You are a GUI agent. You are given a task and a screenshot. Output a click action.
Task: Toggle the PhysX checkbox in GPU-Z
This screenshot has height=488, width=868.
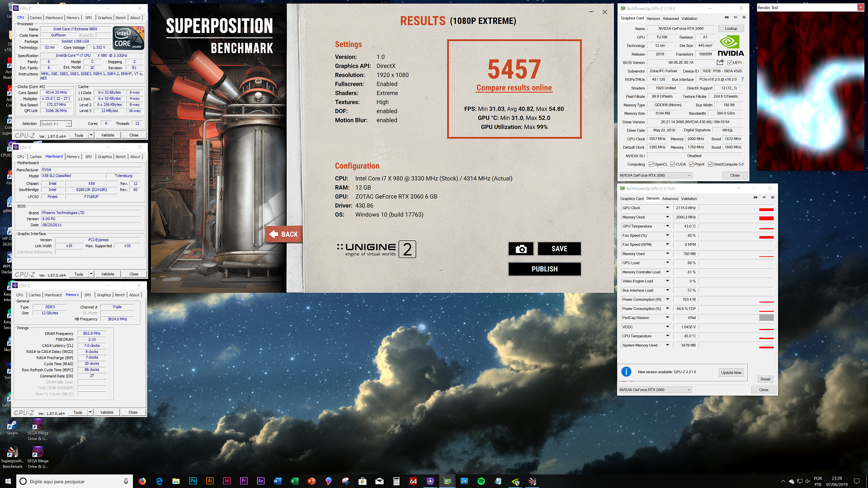(691, 164)
